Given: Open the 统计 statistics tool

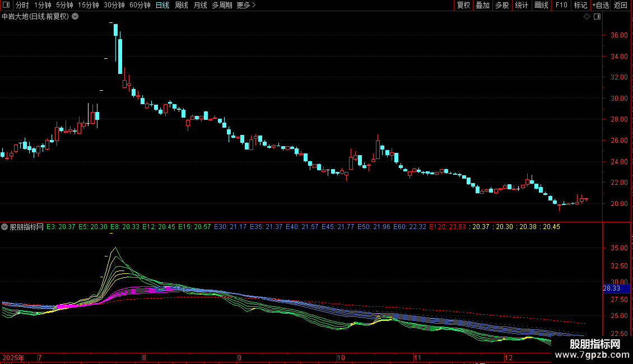Looking at the screenshot, I should point(522,5).
